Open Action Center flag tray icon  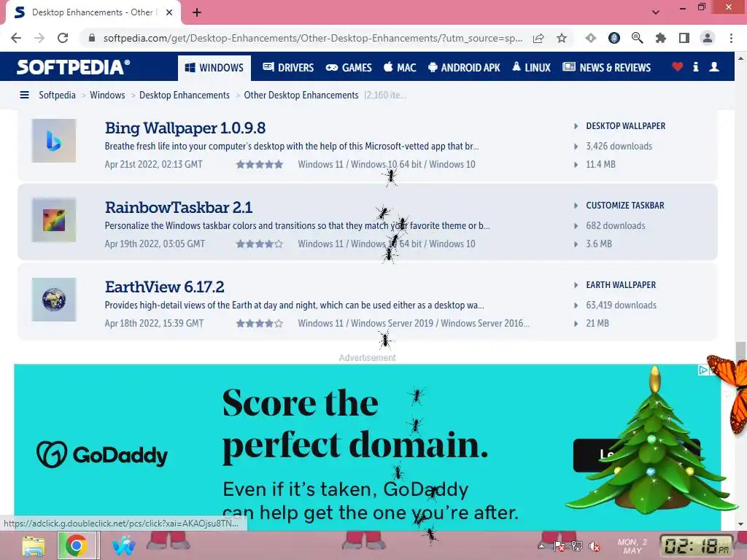560,547
